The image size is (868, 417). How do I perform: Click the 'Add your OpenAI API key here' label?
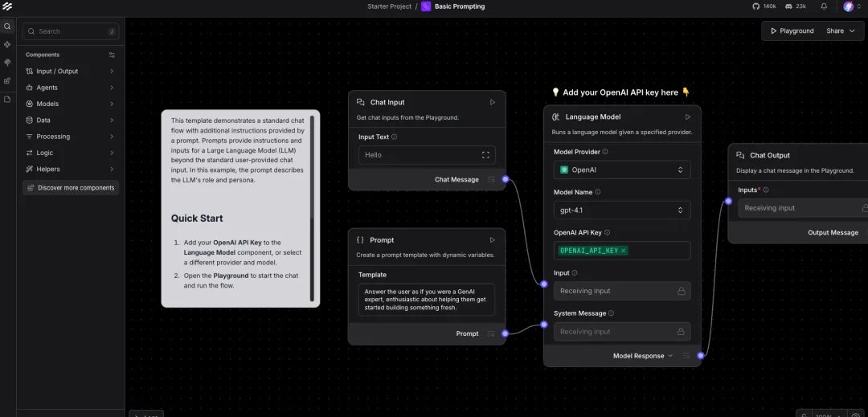(x=620, y=92)
